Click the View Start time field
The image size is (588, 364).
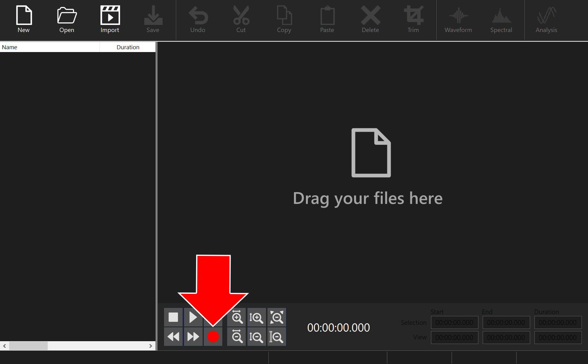pos(454,338)
